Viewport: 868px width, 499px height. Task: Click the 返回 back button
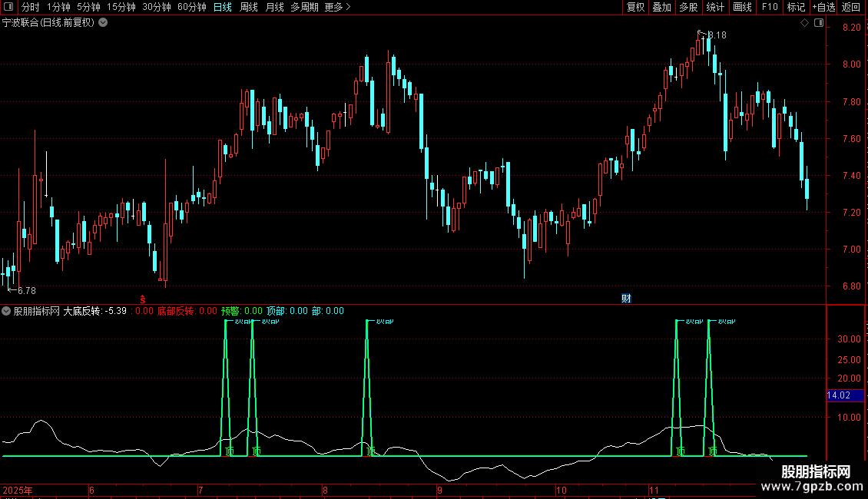(851, 7)
